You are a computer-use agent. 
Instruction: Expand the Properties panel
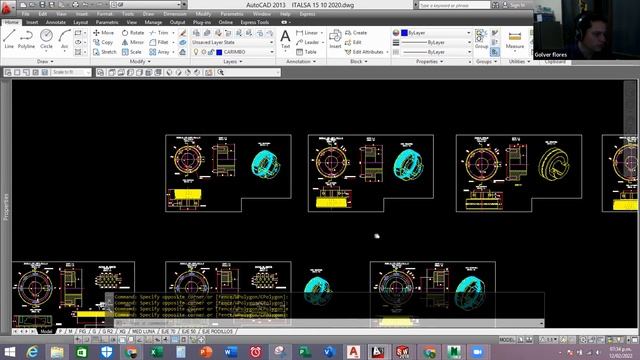(x=429, y=62)
